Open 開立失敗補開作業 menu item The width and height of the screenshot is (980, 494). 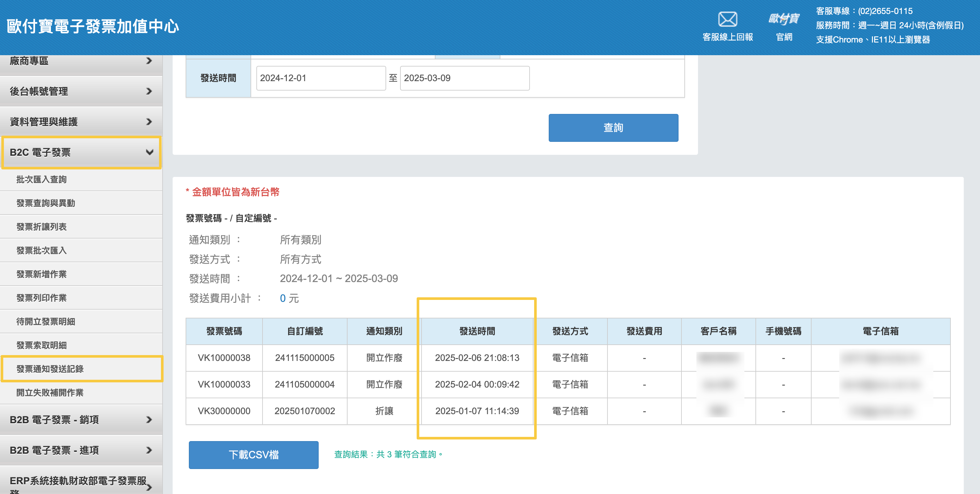tap(81, 393)
